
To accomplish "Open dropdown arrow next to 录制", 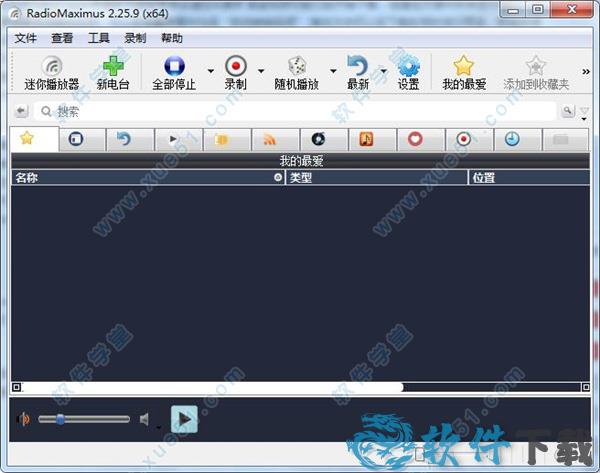I will [261, 71].
